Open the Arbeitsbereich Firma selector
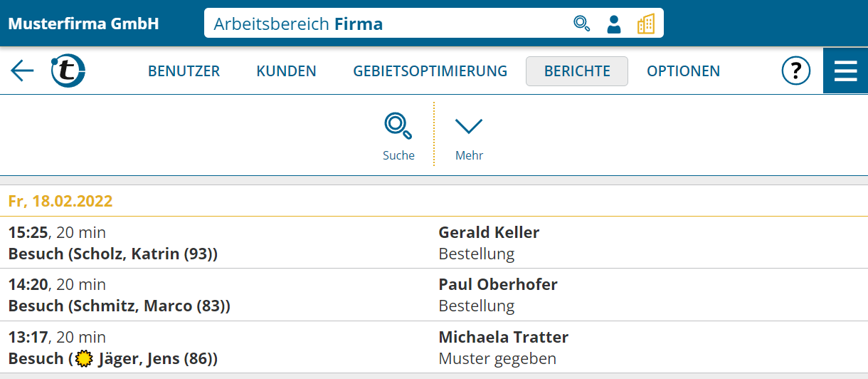The image size is (868, 379). tap(434, 24)
